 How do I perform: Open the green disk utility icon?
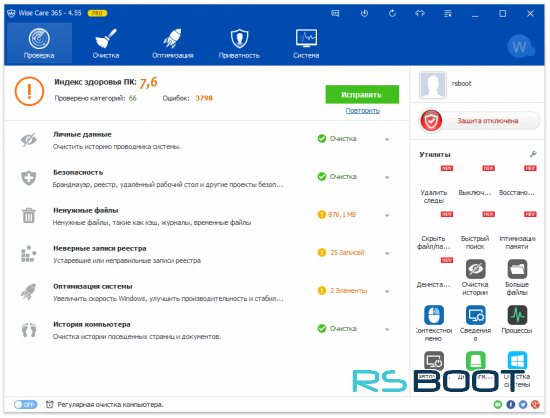[x=475, y=360]
